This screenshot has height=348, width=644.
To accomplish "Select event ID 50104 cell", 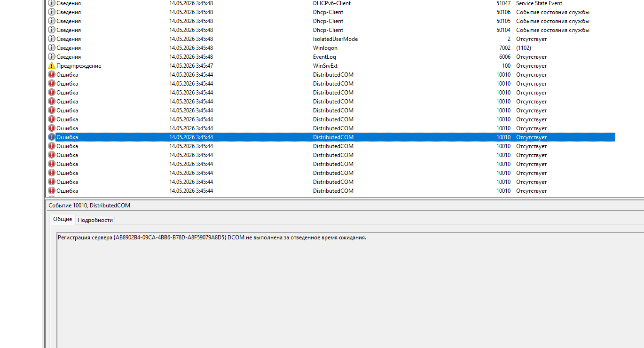I will point(503,30).
